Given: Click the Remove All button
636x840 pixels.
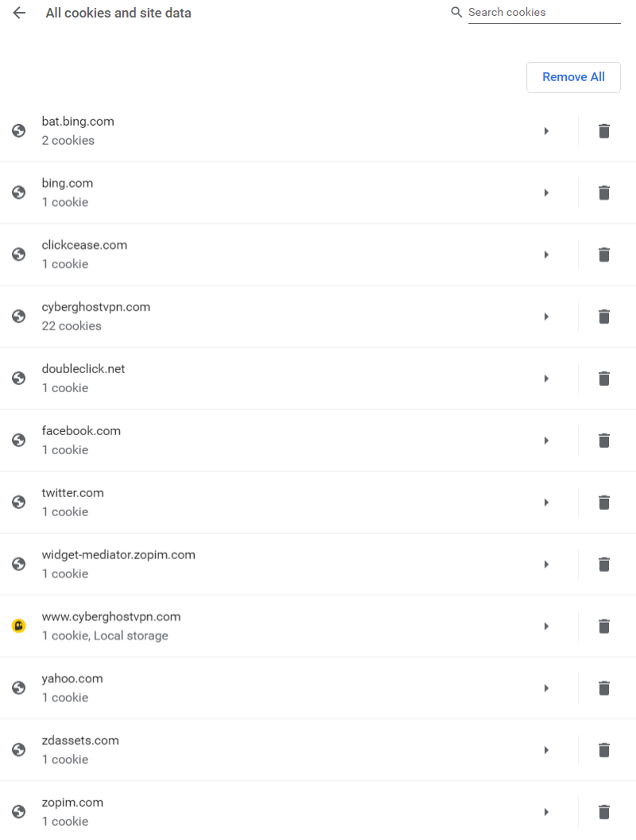Looking at the screenshot, I should tap(573, 77).
